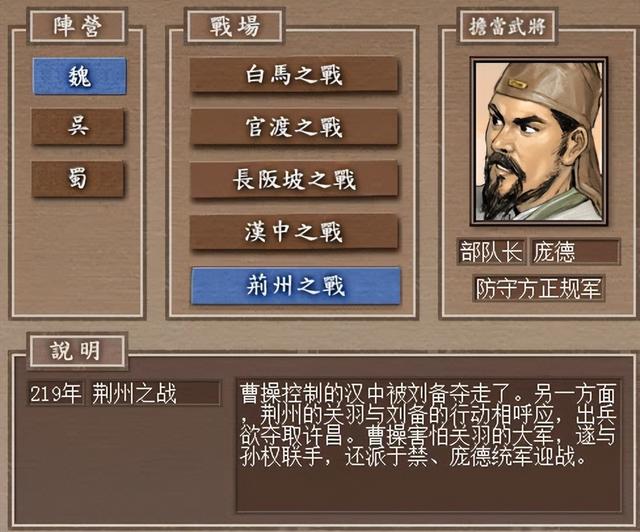Click the 說明 section header

[77, 351]
